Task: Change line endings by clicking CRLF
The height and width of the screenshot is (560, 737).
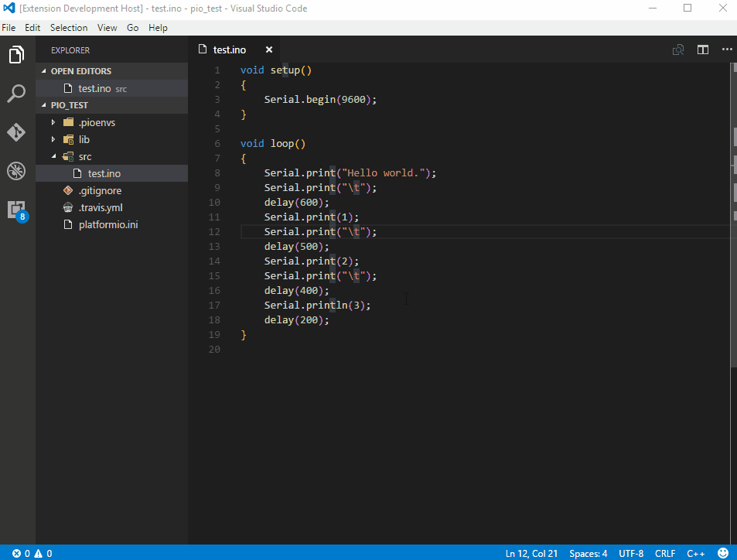Action: click(x=664, y=553)
